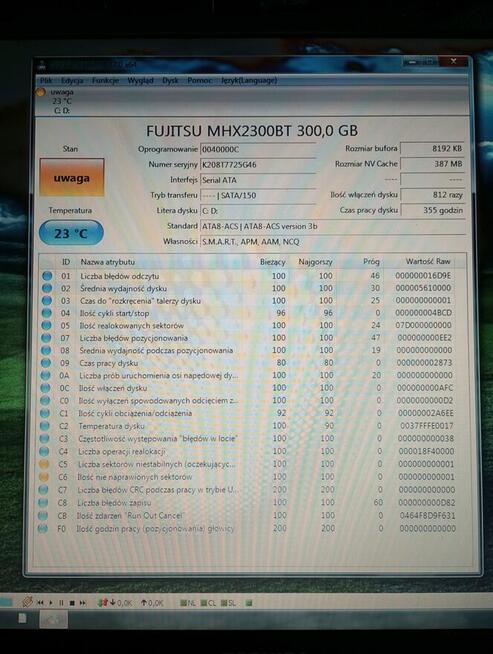Viewport: 493px width, 654px height.
Task: Click the highlighted app button on the taskbar
Action: (53, 619)
